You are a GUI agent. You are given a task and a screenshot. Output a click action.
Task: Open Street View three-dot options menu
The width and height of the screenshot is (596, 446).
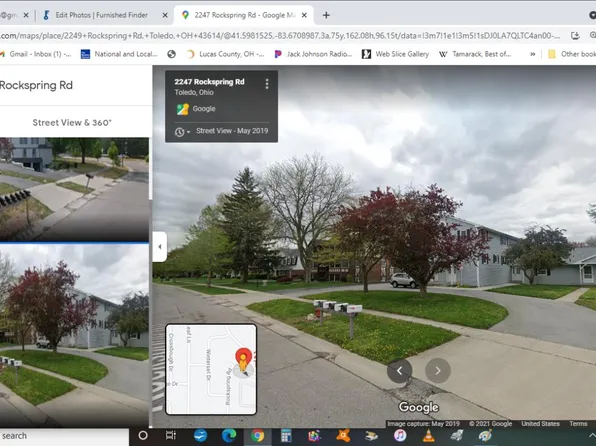[x=267, y=84]
